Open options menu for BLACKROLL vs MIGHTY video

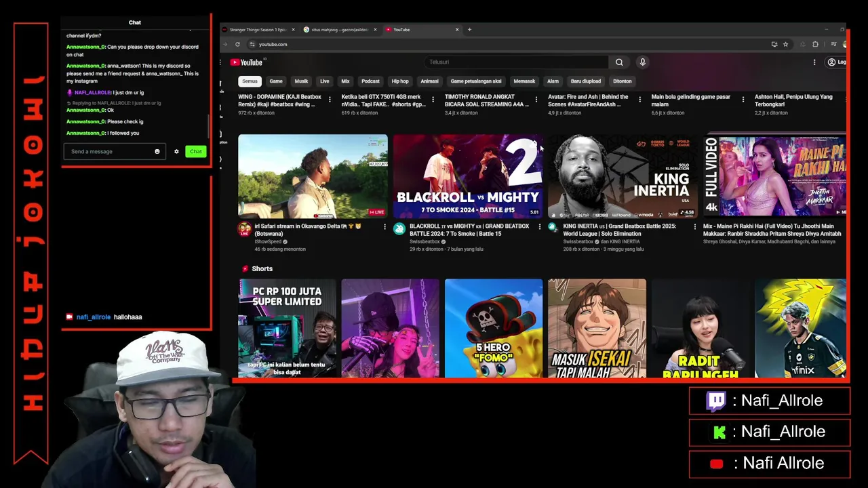(x=540, y=227)
